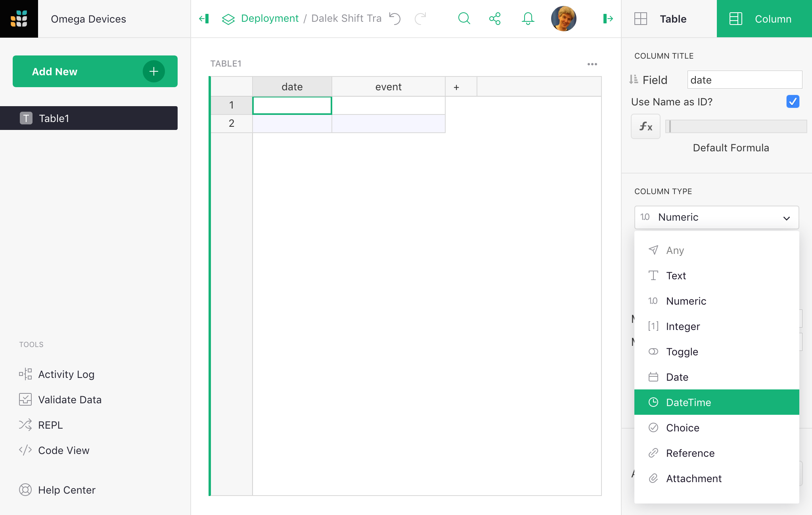This screenshot has width=812, height=515.
Task: Collapse the right panel using the arrow icon
Action: tap(608, 19)
